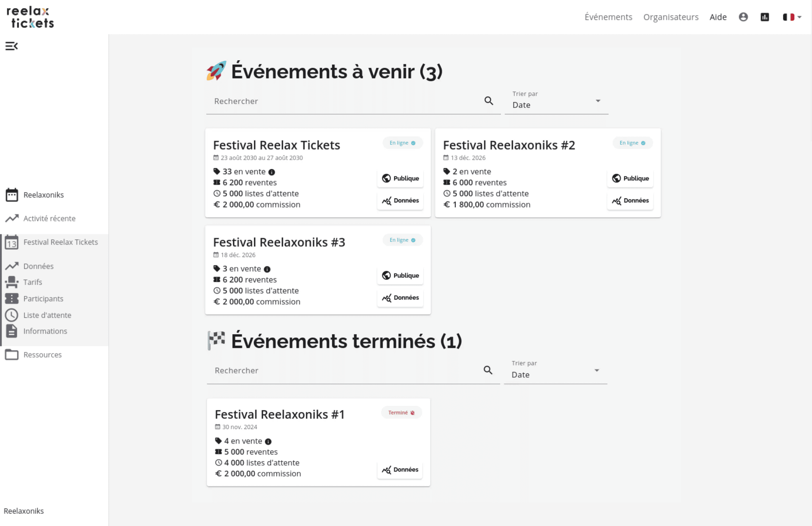
Task: Click info icon next to 33 en vente
Action: pos(272,172)
